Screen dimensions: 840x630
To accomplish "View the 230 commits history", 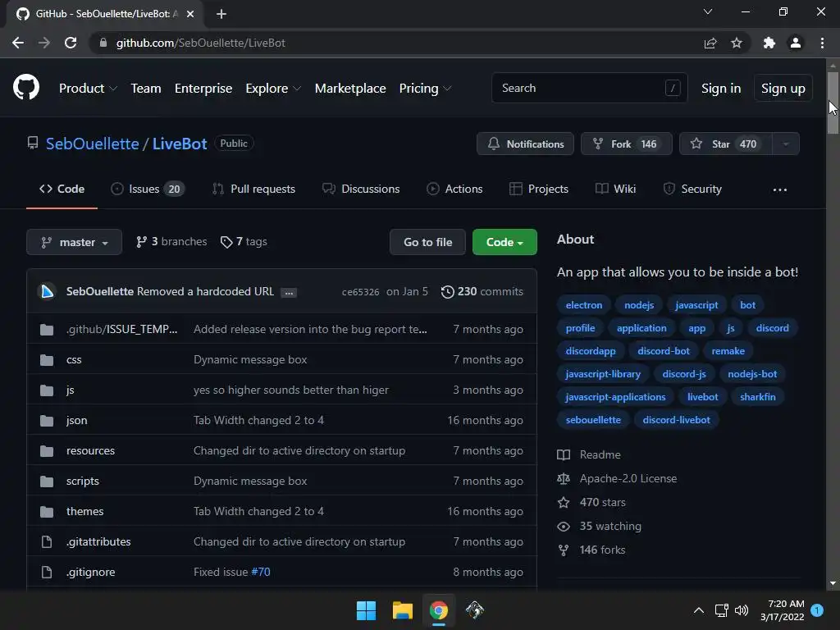I will click(x=482, y=291).
